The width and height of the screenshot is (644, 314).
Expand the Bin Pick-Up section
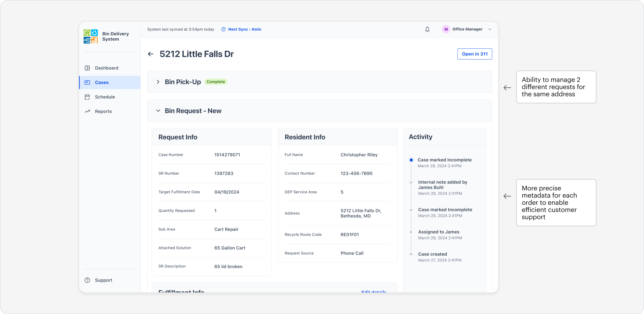point(158,82)
